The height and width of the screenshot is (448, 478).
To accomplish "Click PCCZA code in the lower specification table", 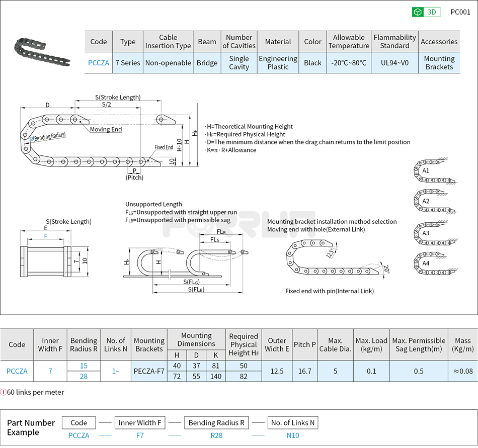I will [17, 371].
